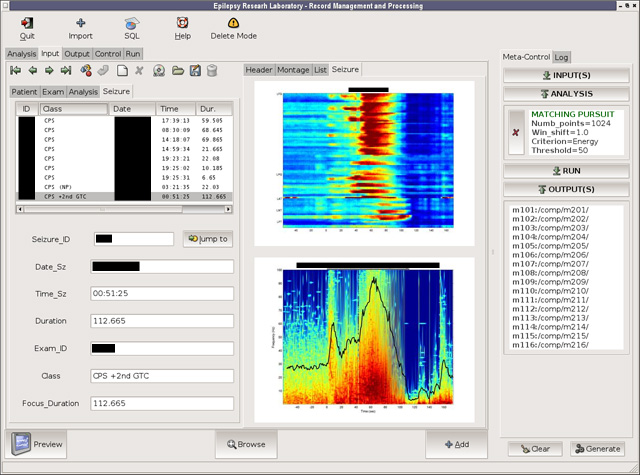The height and width of the screenshot is (475, 640).
Task: Click the Time_Sz input field
Action: point(162,293)
